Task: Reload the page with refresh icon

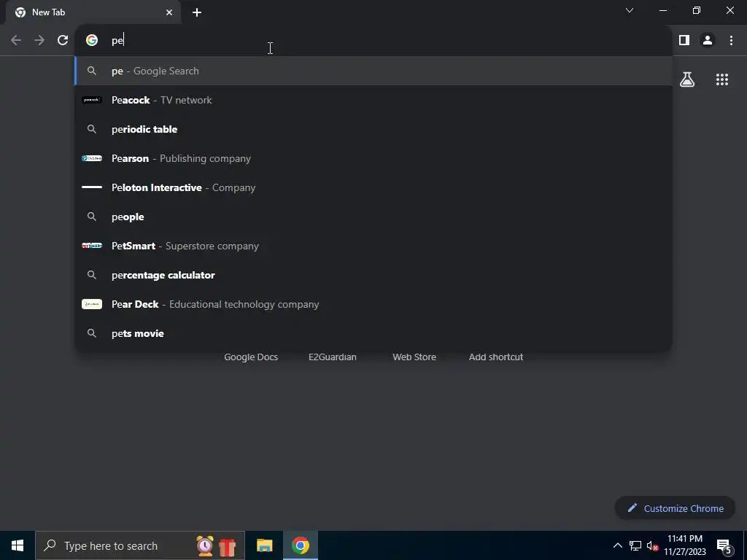Action: (63, 41)
